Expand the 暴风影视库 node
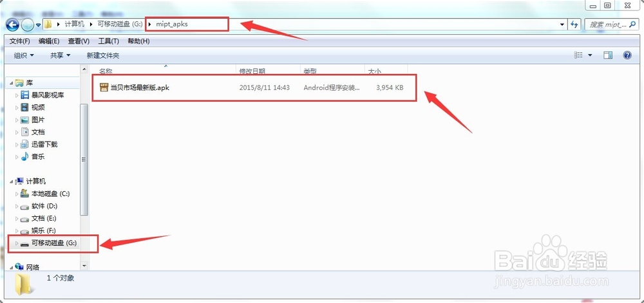 17,95
